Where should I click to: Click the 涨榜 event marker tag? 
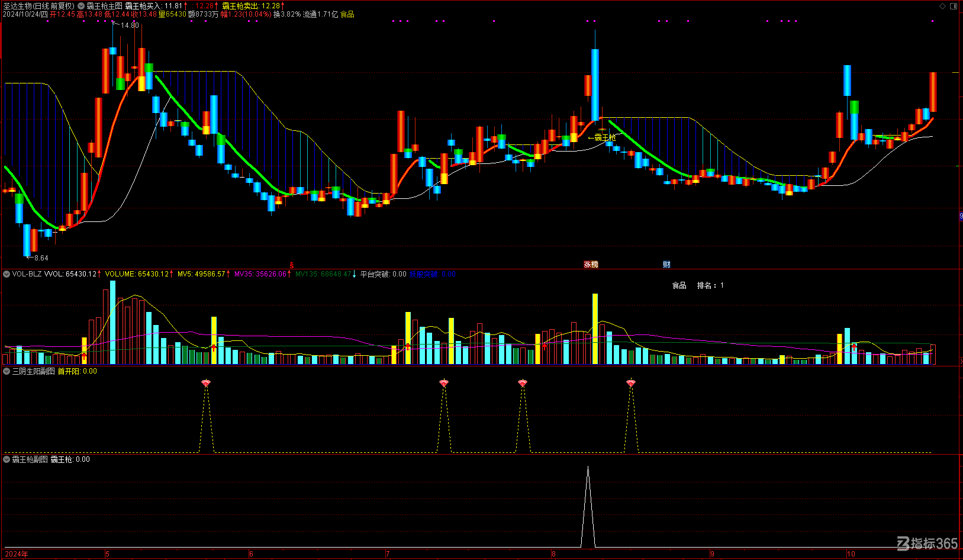[591, 265]
